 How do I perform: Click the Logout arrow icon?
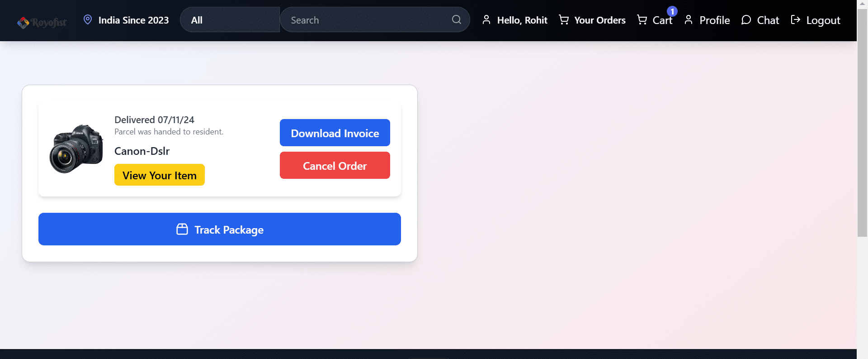[796, 19]
